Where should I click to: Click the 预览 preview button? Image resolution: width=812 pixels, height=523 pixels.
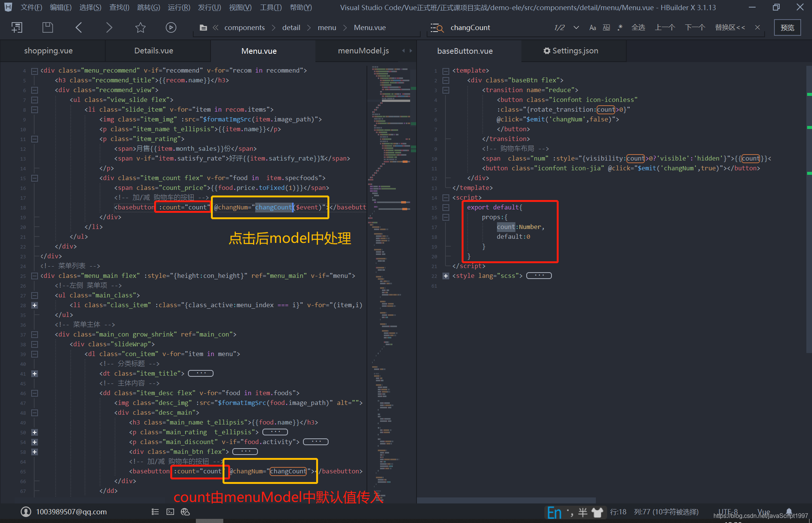787,28
